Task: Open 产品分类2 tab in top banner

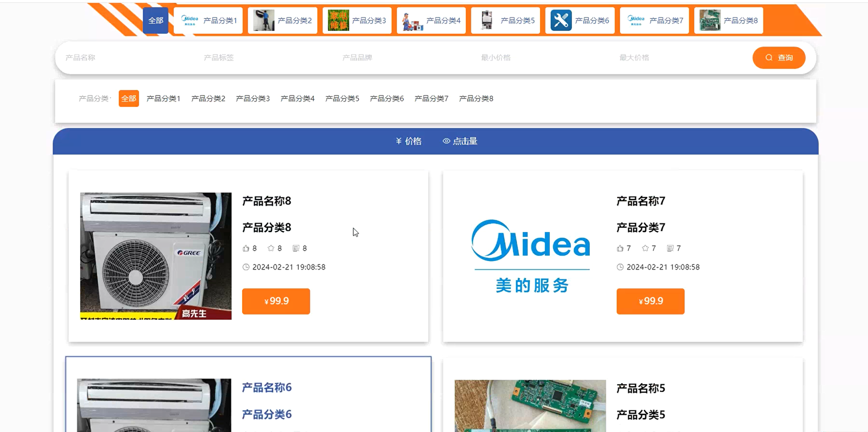Action: (x=282, y=21)
